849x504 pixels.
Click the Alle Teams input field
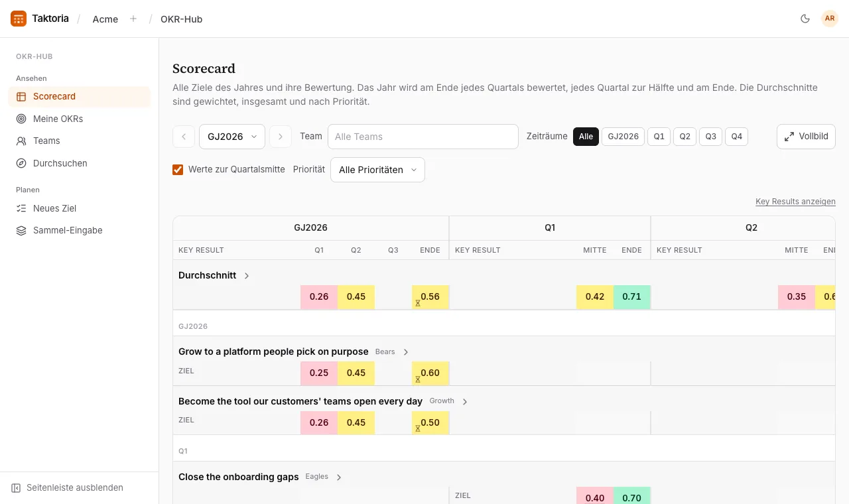coord(423,137)
